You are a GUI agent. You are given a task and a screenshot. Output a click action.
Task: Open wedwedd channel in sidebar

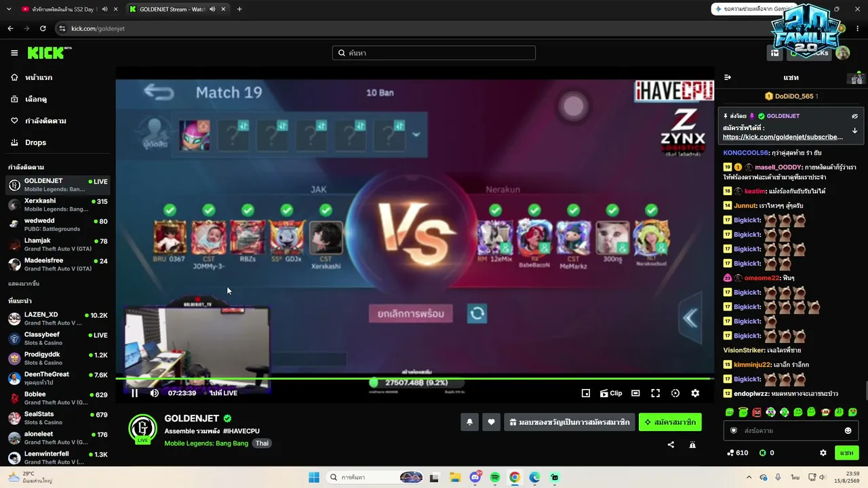58,224
